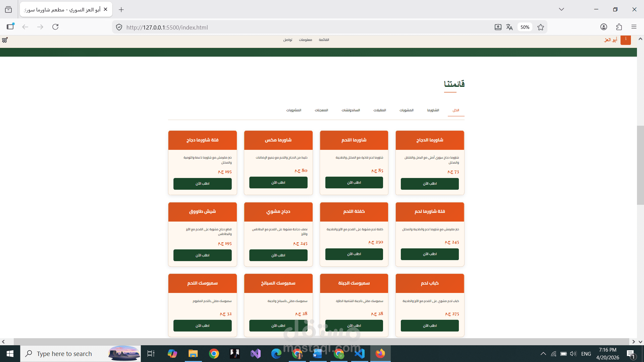Launch Chrome from the taskbar
644x362 pixels.
(214, 353)
